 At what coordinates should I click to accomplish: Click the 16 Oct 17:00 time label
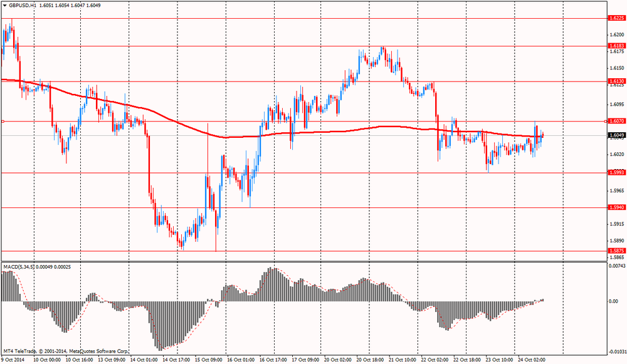273,360
